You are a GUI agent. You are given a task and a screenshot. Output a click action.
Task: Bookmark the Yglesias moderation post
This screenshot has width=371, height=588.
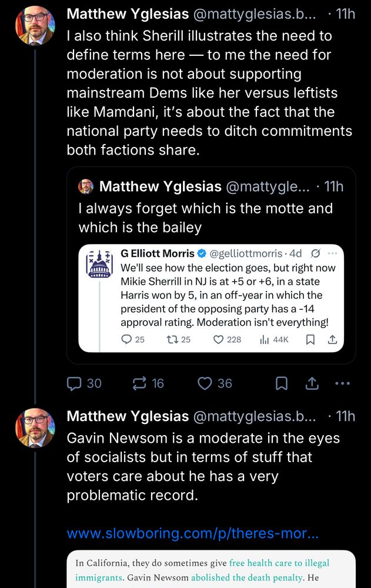point(281,383)
